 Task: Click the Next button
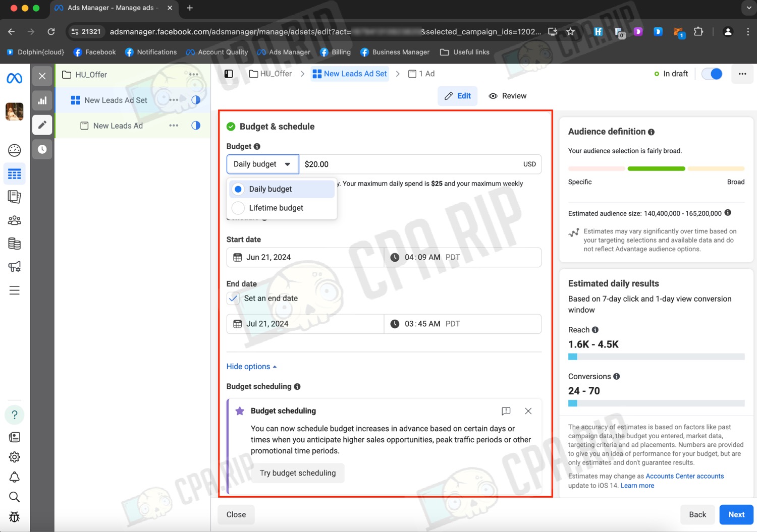pos(736,514)
